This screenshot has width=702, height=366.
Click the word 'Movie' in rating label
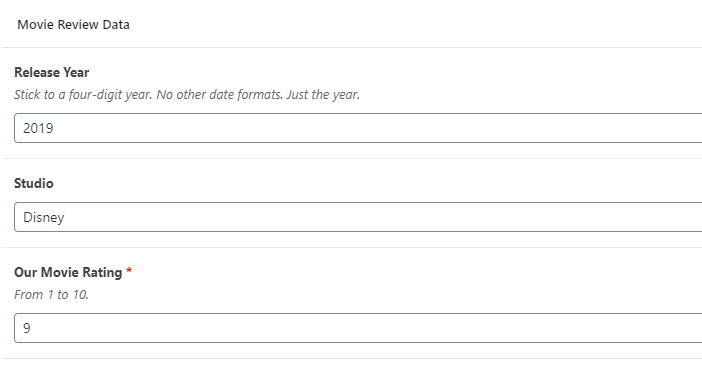59,272
